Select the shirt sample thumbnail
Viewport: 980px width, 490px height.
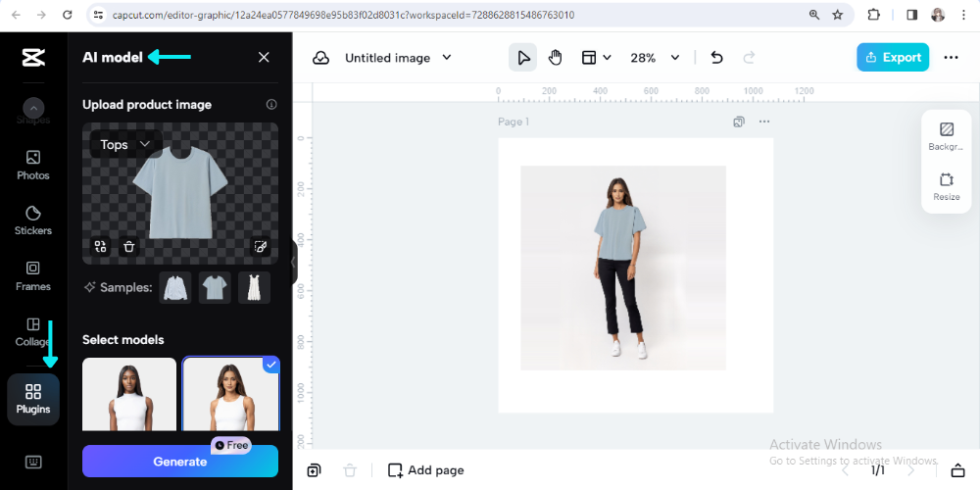[x=175, y=287]
